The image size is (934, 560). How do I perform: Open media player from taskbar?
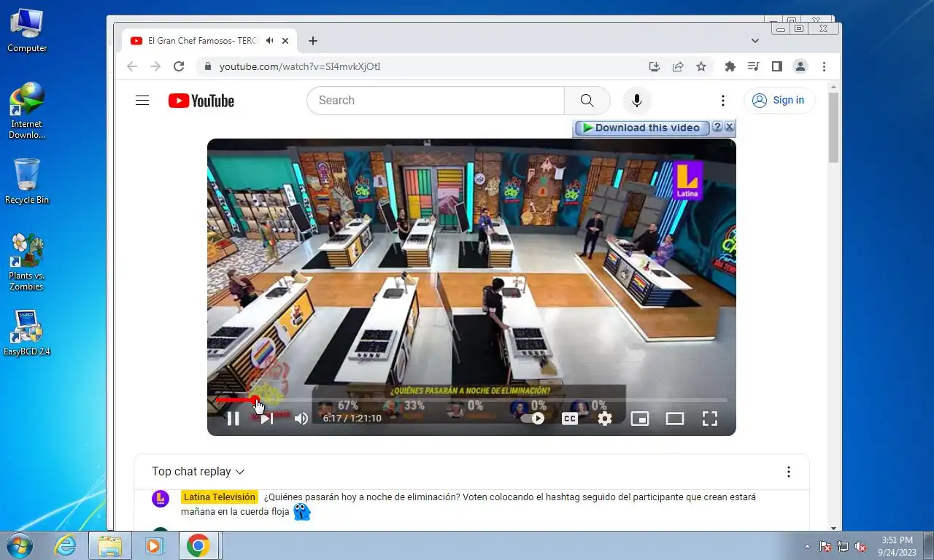click(154, 545)
